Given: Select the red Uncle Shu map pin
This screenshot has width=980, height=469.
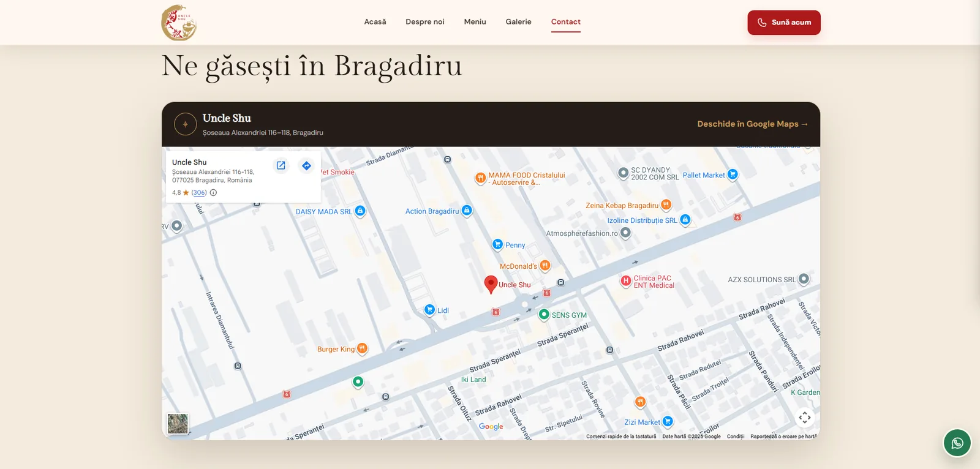Looking at the screenshot, I should (491, 284).
